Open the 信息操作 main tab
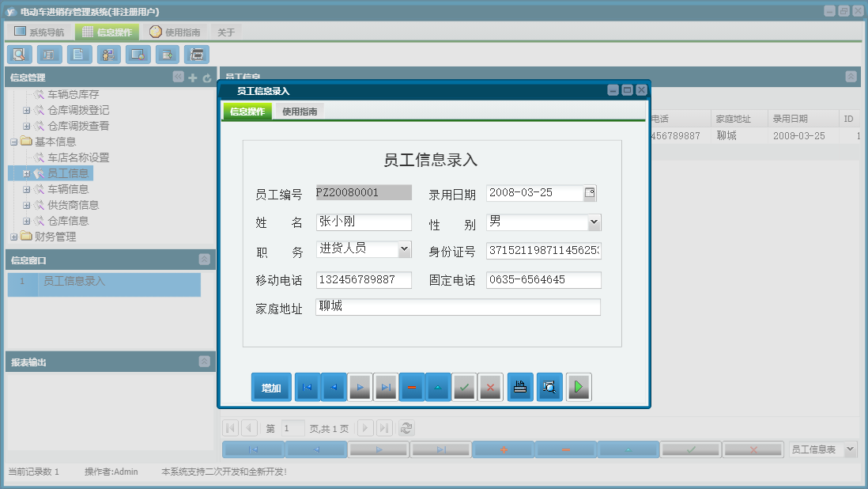Viewport: 868px width, 489px height. pyautogui.click(x=108, y=32)
